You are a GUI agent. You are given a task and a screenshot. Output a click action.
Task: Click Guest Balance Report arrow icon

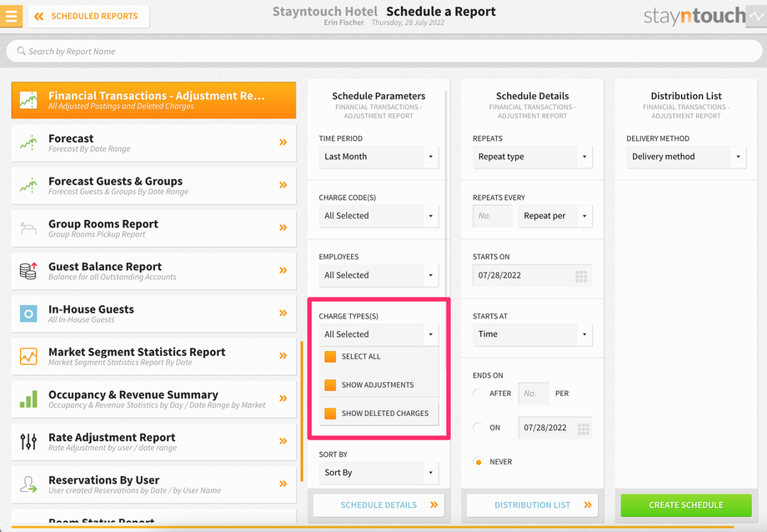point(283,270)
